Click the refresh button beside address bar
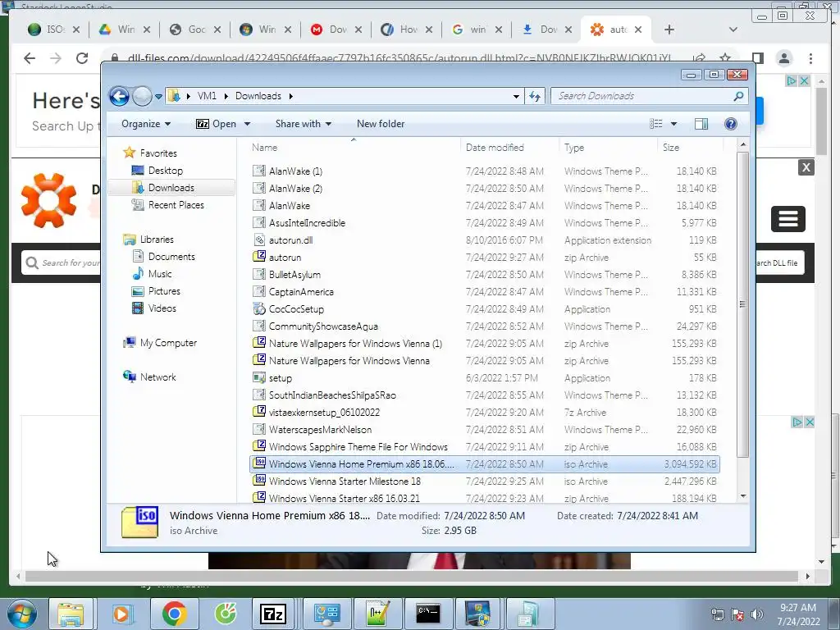Screen dimensions: 840x630 (x=535, y=97)
